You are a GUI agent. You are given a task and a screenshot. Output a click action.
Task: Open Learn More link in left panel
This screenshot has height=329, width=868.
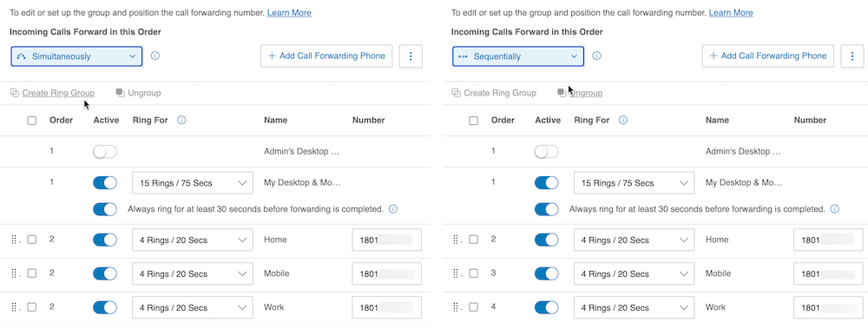tap(290, 12)
